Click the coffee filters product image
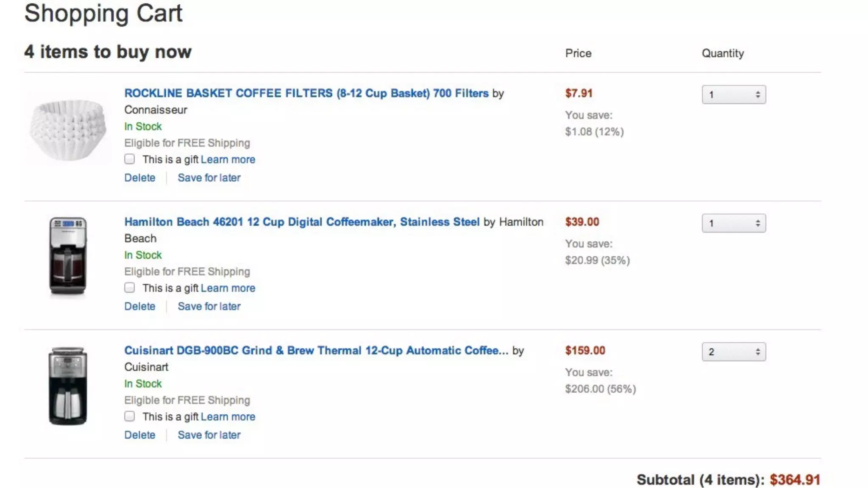Viewport: 868px width, 488px height. 68,130
